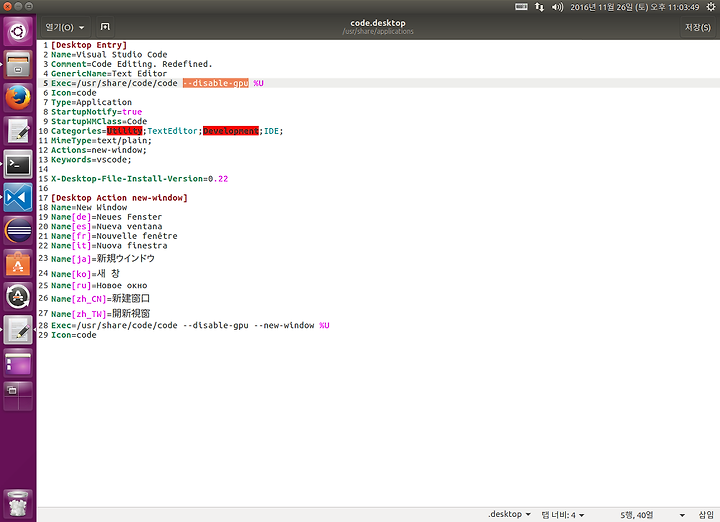Click the Type=Application line
Screen dimensions: 720x522
pyautogui.click(x=91, y=102)
